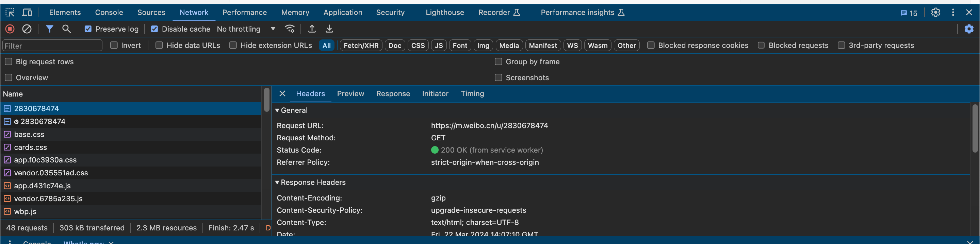Click the Request URL value m.weibo.cn
980x244 pixels.
tap(489, 126)
